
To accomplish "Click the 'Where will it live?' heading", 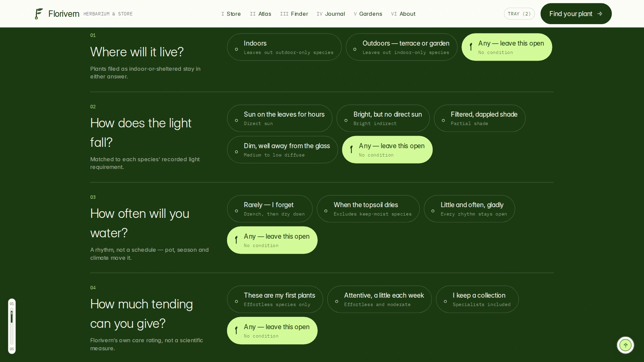I will [x=137, y=52].
